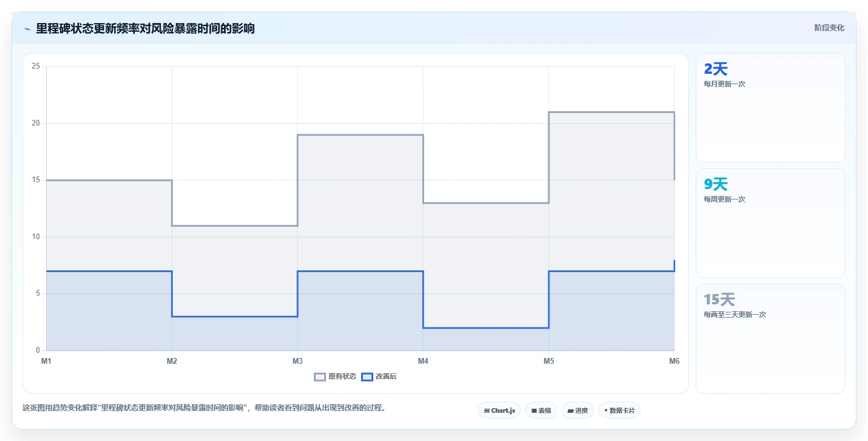This screenshot has width=868, height=441.
Task: Click the gray line segment at value 19
Action: click(360, 135)
